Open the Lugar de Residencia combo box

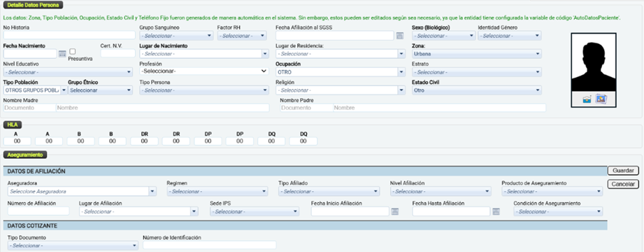341,54
